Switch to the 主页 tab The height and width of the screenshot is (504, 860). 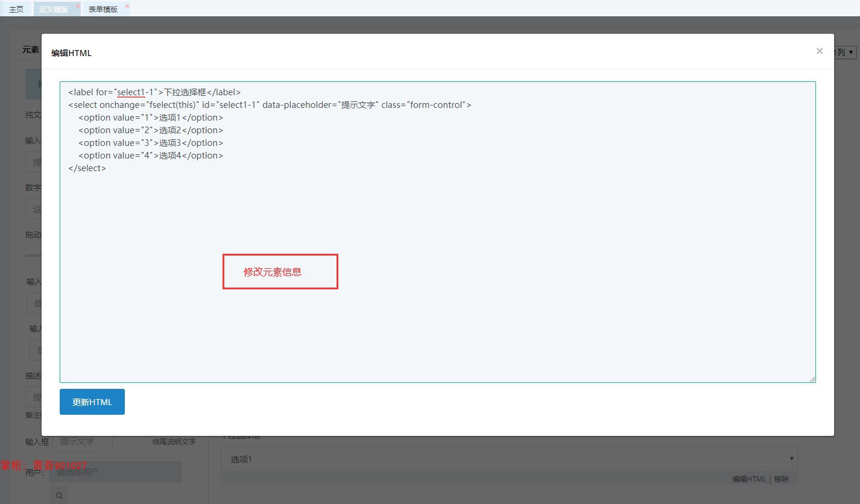(16, 9)
